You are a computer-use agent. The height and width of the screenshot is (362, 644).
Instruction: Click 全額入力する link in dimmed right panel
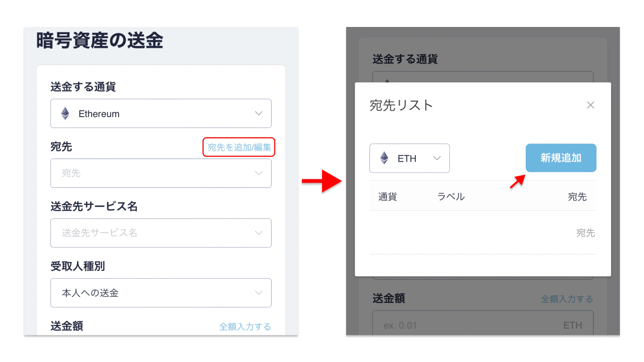(x=567, y=299)
